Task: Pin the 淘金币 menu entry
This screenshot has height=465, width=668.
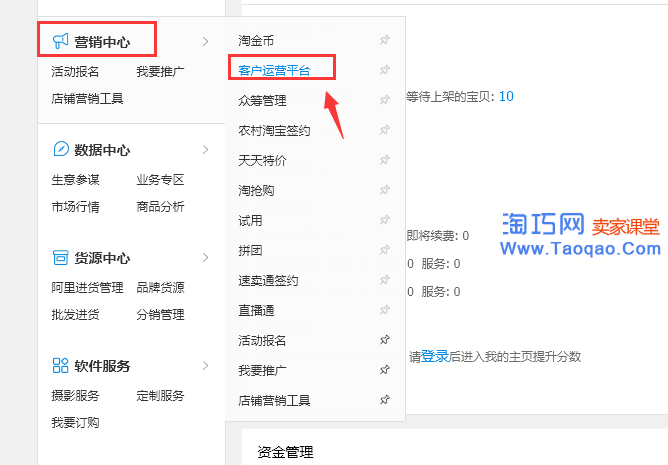Action: (x=385, y=40)
